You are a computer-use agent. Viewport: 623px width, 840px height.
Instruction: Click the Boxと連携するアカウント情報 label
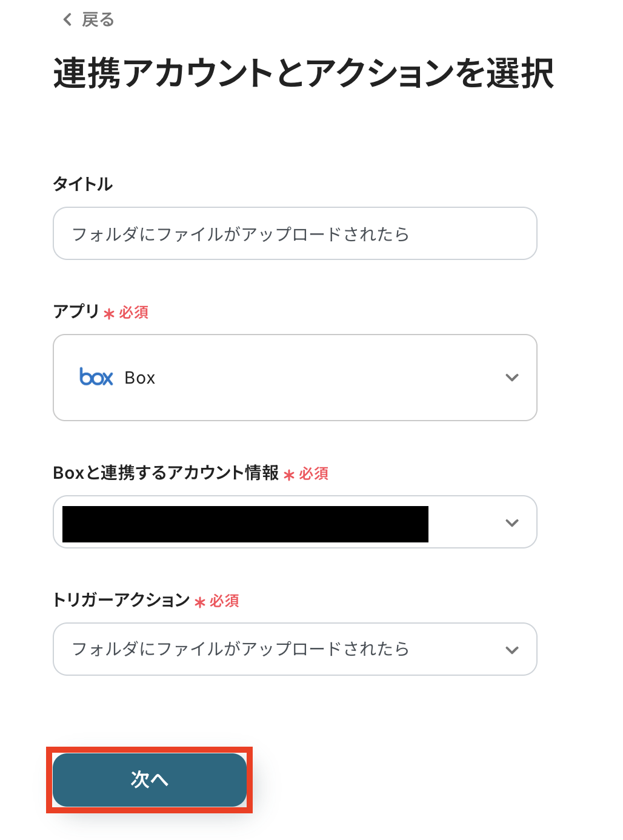[165, 473]
